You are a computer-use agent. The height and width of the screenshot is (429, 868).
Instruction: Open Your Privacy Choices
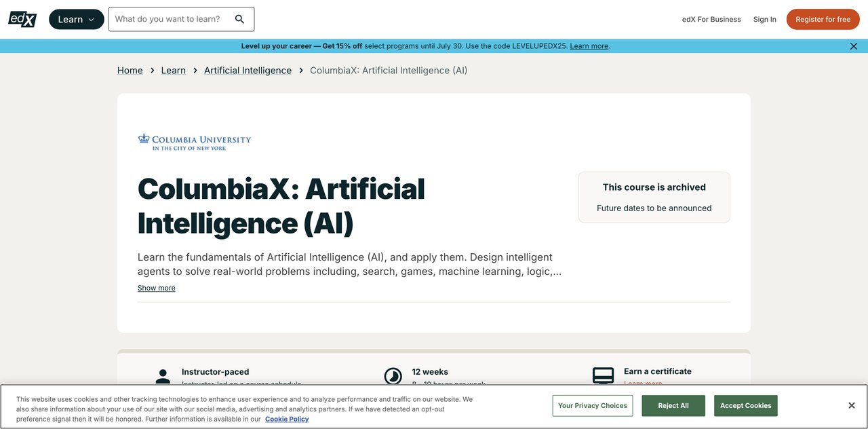pos(593,406)
